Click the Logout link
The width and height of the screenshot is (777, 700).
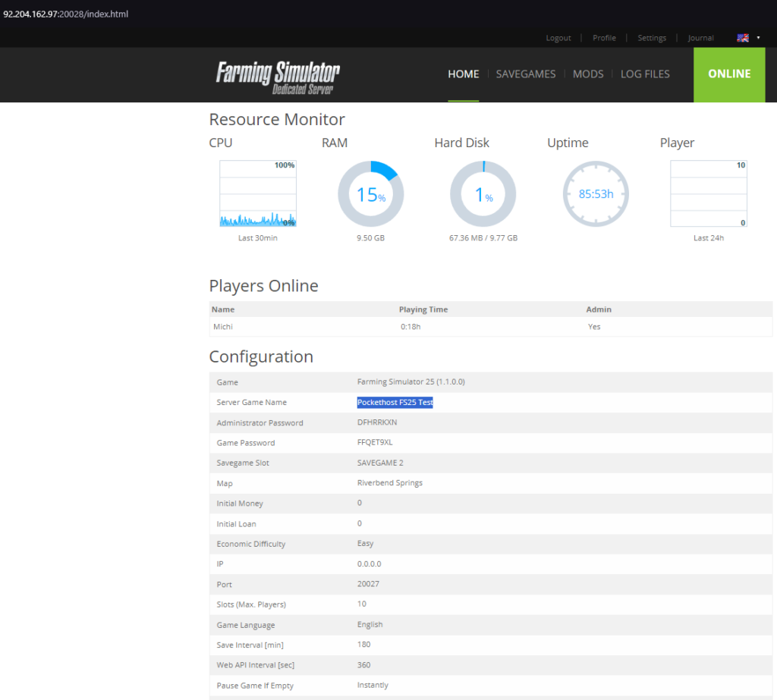click(x=558, y=38)
